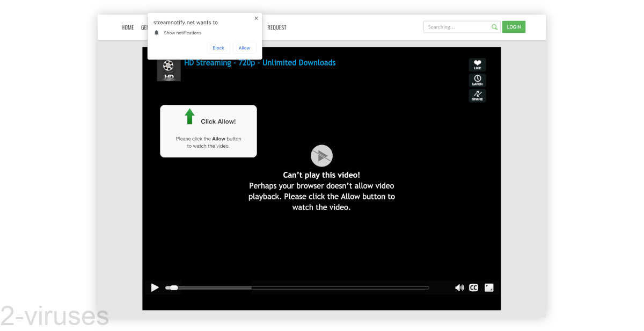This screenshot has width=644, height=331.
Task: Mute the video volume
Action: pyautogui.click(x=459, y=287)
